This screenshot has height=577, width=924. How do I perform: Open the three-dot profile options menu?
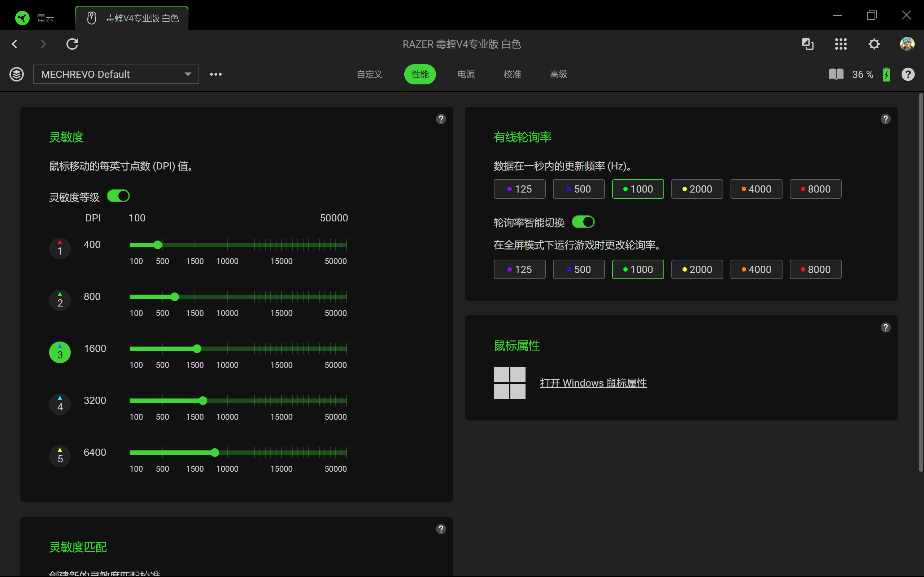216,74
